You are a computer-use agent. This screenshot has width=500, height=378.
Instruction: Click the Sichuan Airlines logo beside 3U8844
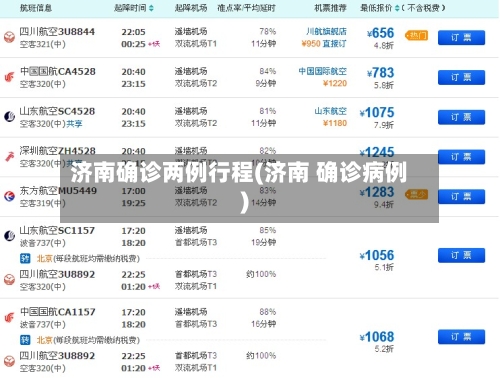(x=9, y=37)
